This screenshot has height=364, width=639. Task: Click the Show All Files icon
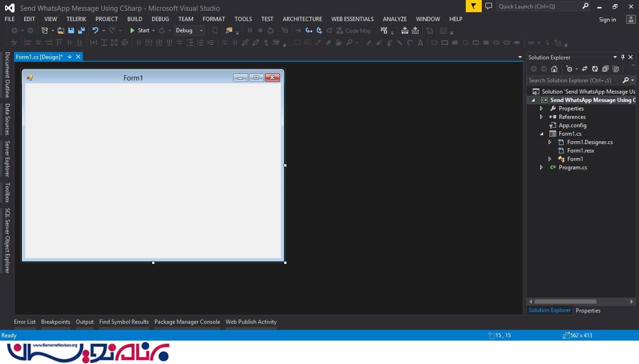tap(616, 69)
